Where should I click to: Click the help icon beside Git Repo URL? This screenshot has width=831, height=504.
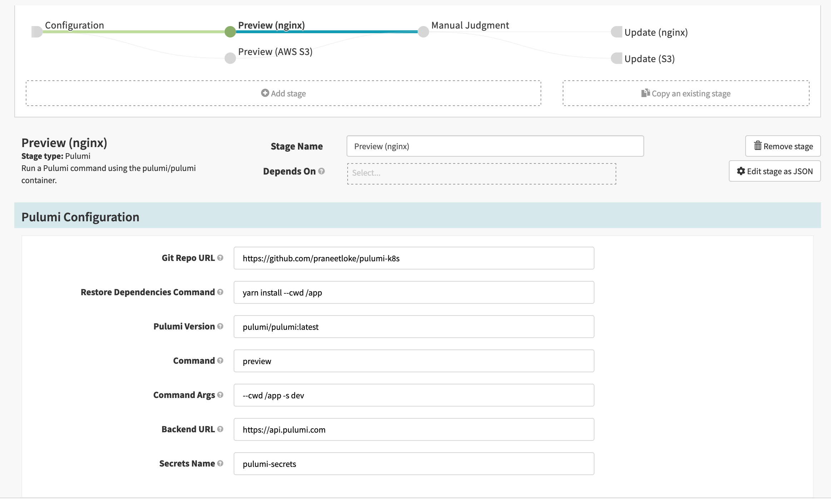point(220,258)
